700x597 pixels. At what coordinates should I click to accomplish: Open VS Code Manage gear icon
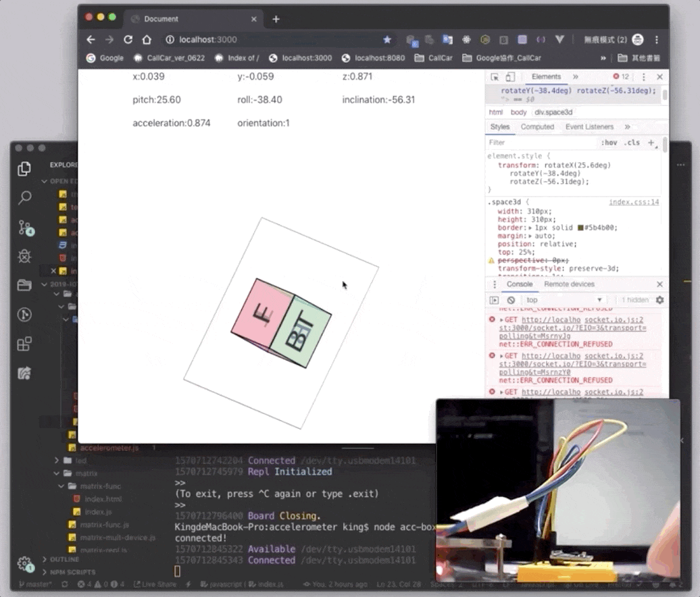26,564
